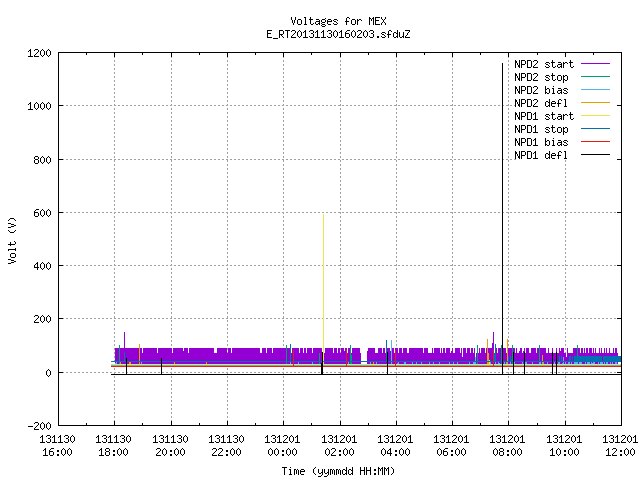The height and width of the screenshot is (480, 640).
Task: Click the 1000 y-axis tick label
Action: 39,106
